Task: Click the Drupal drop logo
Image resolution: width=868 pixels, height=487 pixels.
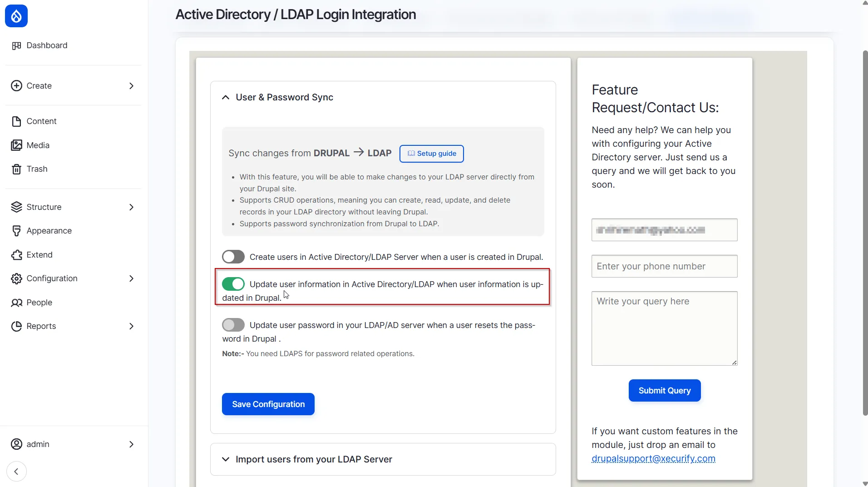Action: click(x=16, y=16)
